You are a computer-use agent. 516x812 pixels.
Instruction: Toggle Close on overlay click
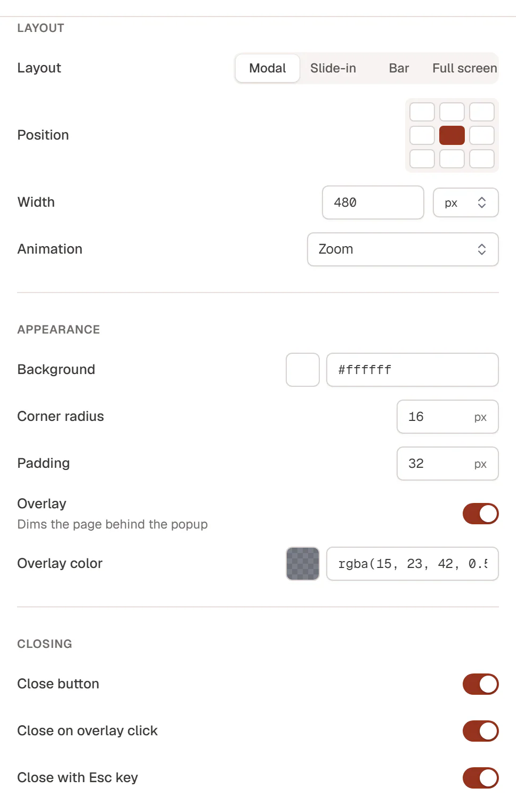(481, 731)
